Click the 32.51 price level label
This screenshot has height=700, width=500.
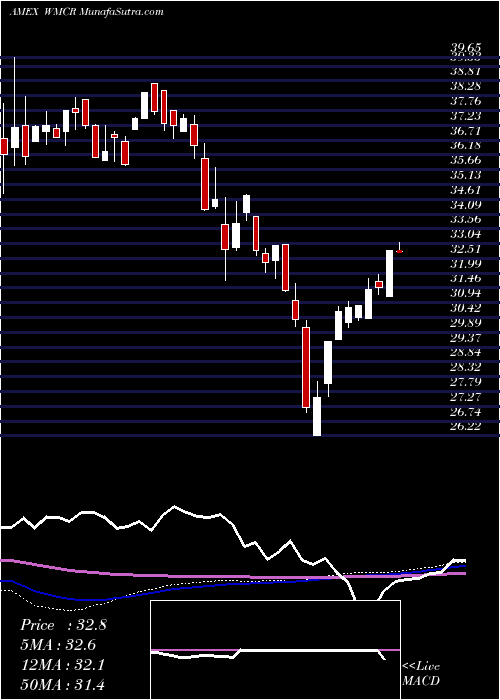[x=465, y=249]
